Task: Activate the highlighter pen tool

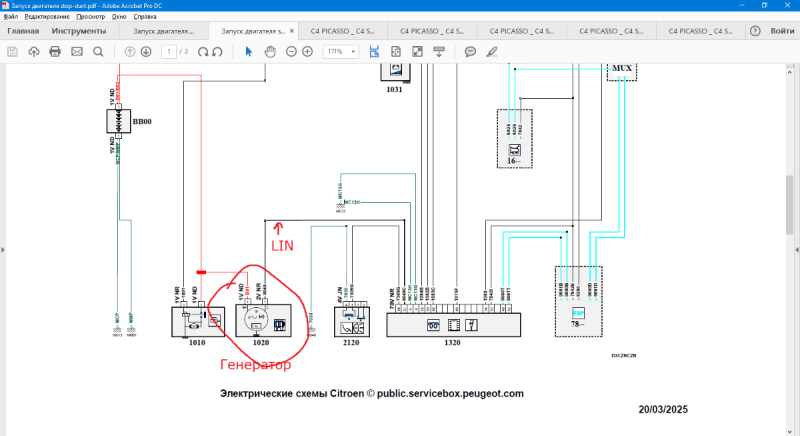Action: tap(491, 51)
